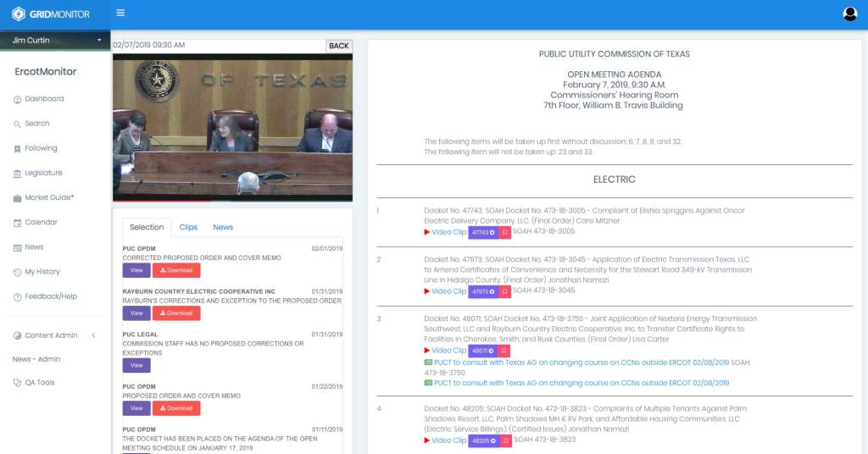
Task: Open second PUCT to consult Texas AG link
Action: [x=581, y=383]
